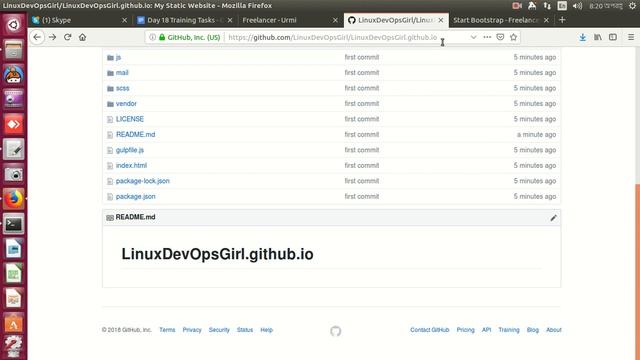
Task: Open the README.md file link
Action: point(136,135)
